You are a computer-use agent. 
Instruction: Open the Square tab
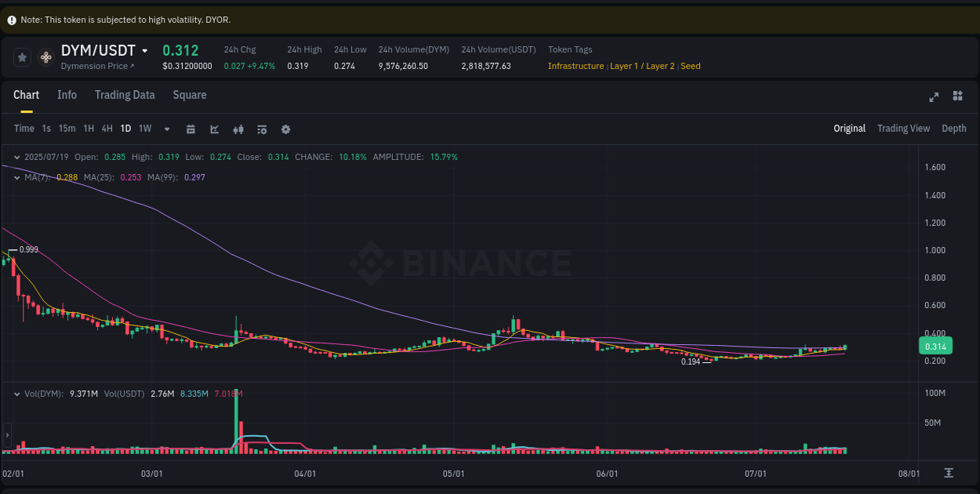point(189,95)
